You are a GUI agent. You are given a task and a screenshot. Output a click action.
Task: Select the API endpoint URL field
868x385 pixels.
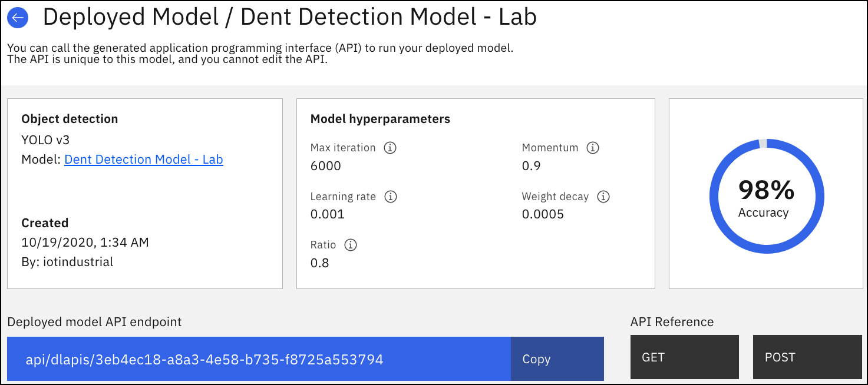(x=259, y=359)
